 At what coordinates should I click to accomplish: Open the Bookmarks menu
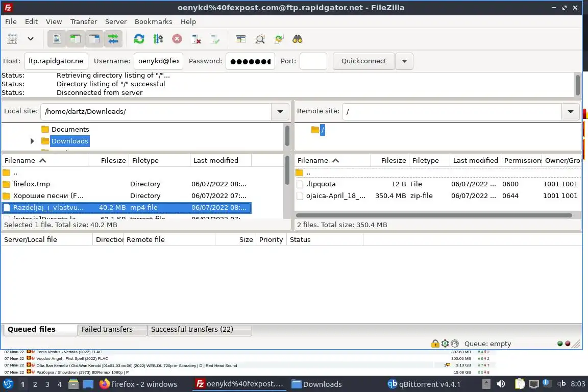click(153, 21)
